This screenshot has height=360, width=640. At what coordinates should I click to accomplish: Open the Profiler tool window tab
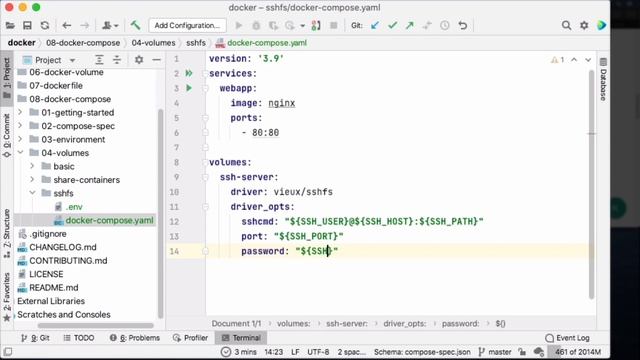point(190,338)
